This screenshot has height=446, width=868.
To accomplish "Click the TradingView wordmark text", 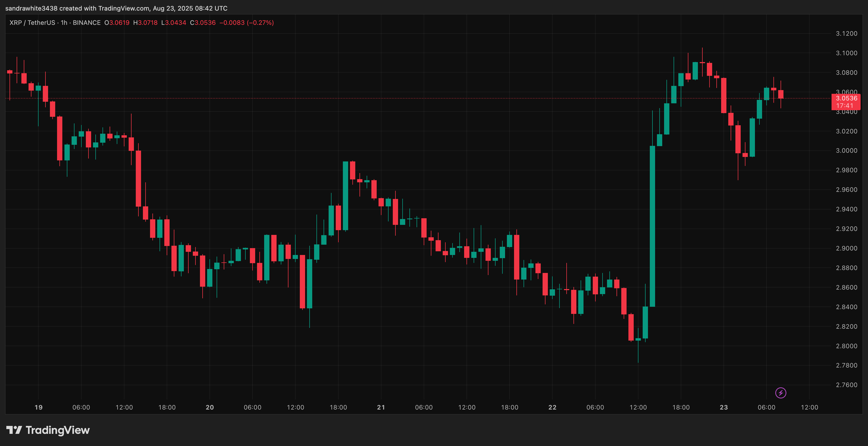I will pos(58,430).
